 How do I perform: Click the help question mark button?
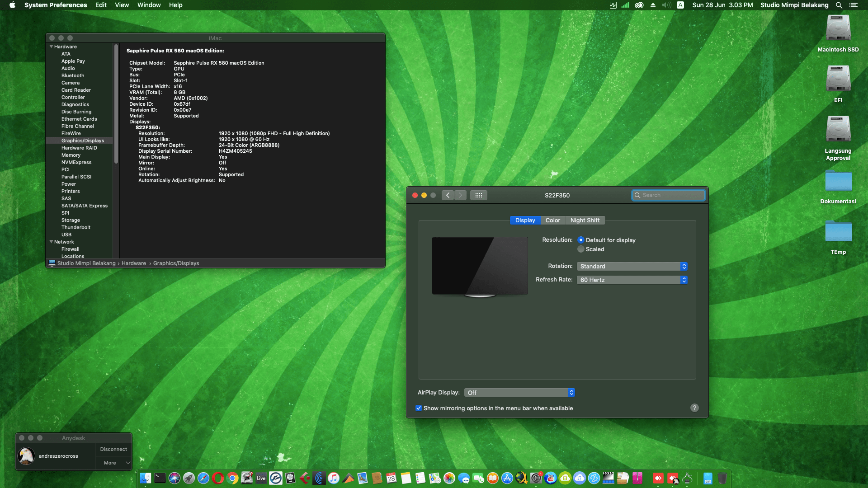point(694,408)
